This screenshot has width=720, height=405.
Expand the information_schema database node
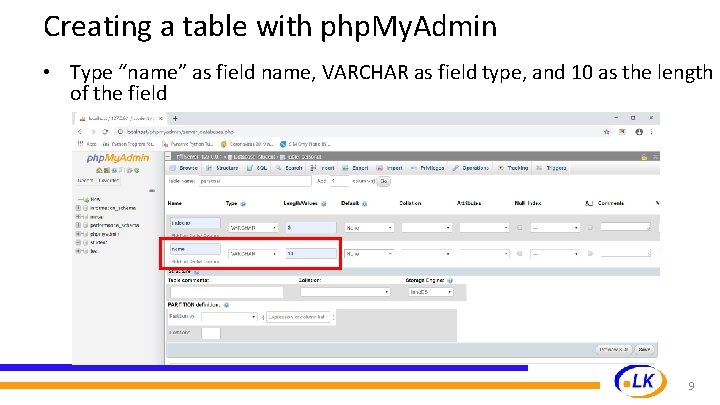[78, 208]
